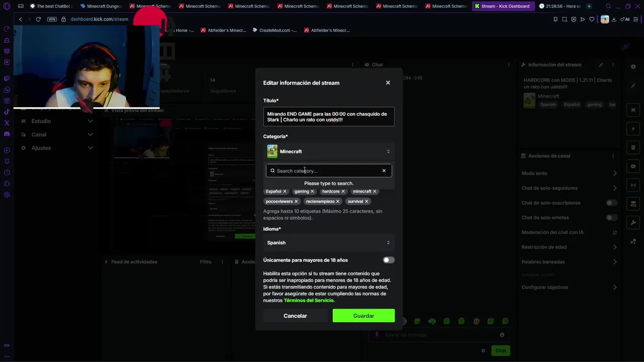Screen dimensions: 644x362
Task: Remove the pocosviewers tag
Action: click(x=296, y=201)
